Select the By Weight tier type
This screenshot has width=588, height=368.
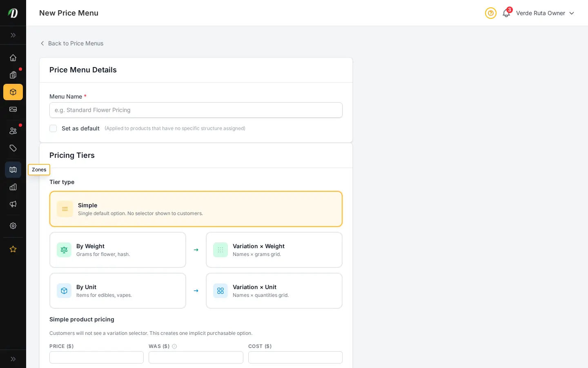[118, 250]
